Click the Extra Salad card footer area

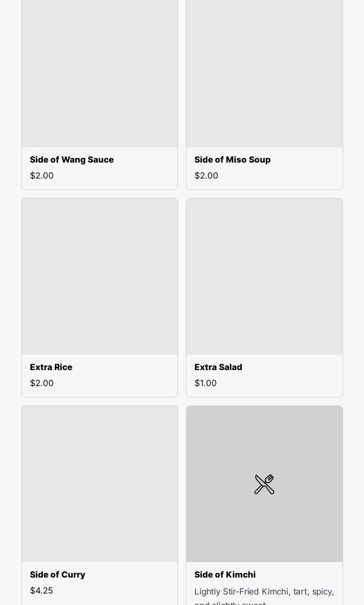[x=264, y=376]
